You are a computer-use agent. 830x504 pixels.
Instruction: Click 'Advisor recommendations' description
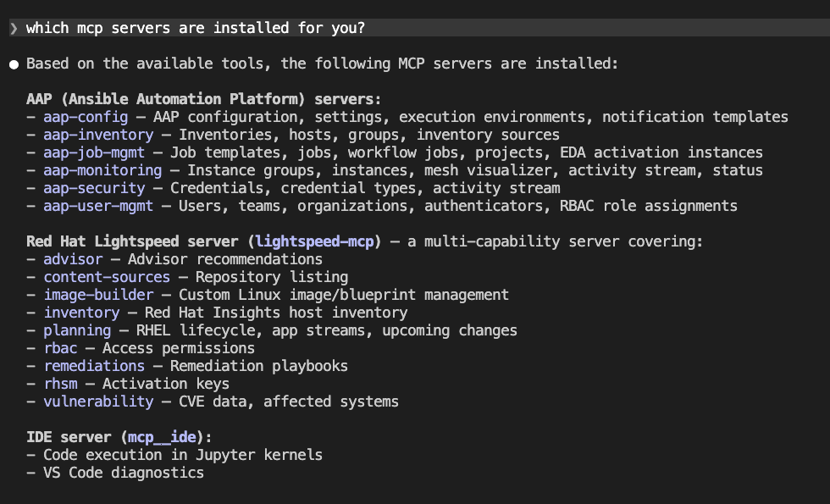click(x=225, y=259)
